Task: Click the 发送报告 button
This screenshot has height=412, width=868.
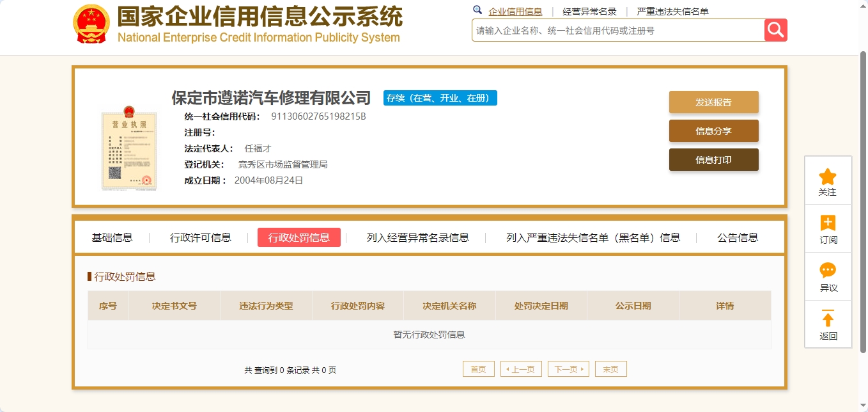Action: tap(713, 102)
